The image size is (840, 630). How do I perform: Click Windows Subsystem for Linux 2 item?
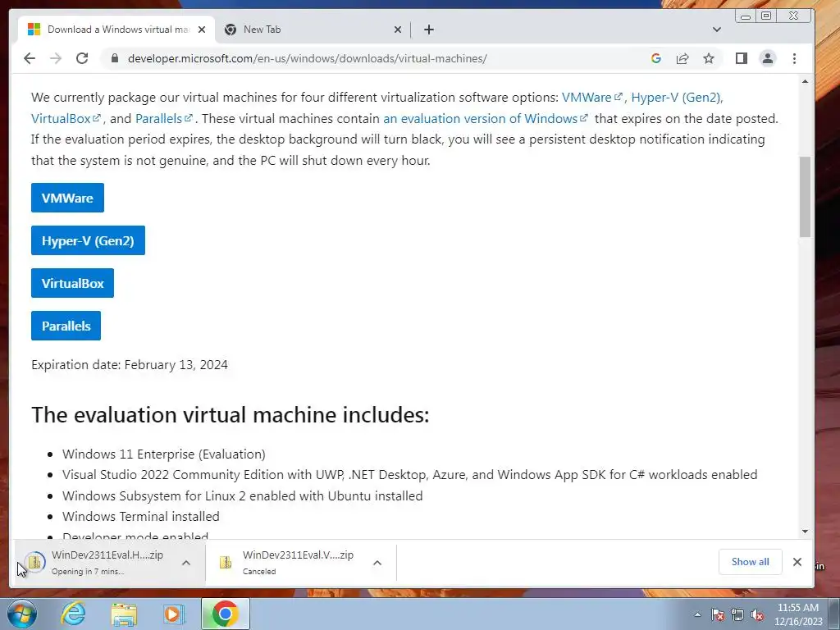(x=243, y=495)
